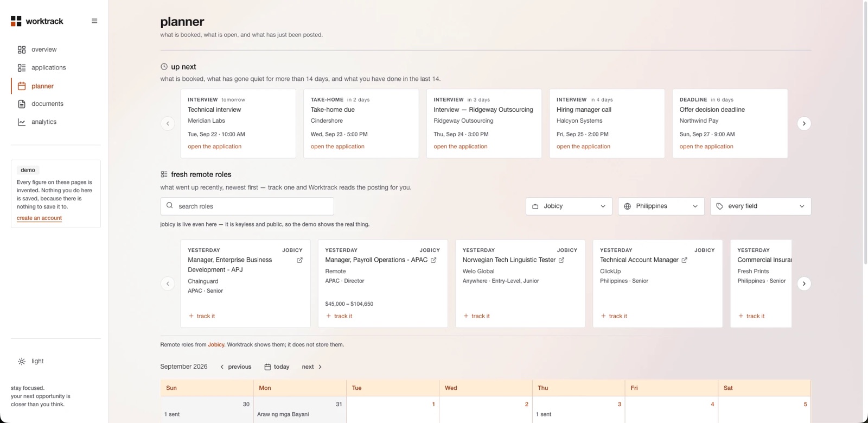Open external link for Manager, Payroll Operations - APAC
The image size is (868, 423).
(433, 260)
